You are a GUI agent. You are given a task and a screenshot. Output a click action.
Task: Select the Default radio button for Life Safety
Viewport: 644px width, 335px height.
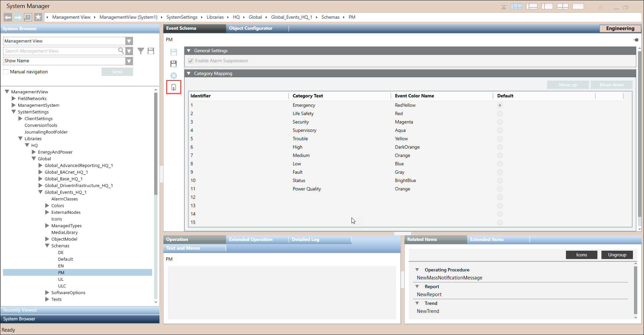[x=500, y=114]
